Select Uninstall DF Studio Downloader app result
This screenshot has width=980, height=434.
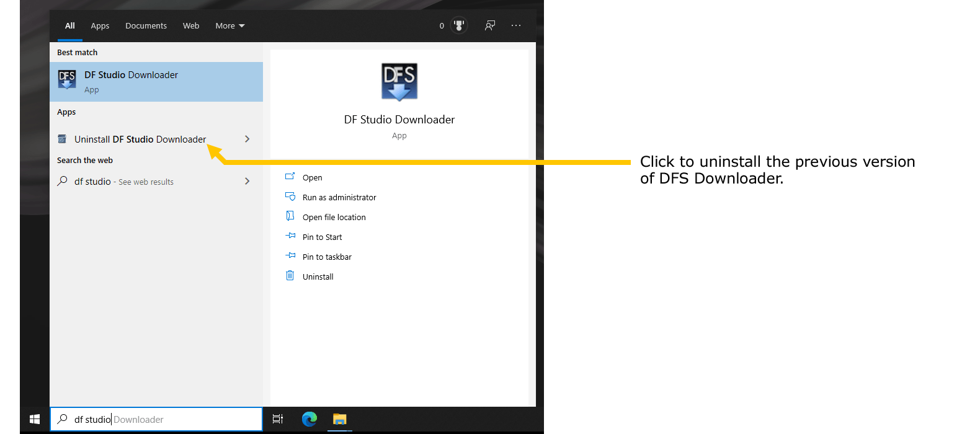(x=156, y=139)
